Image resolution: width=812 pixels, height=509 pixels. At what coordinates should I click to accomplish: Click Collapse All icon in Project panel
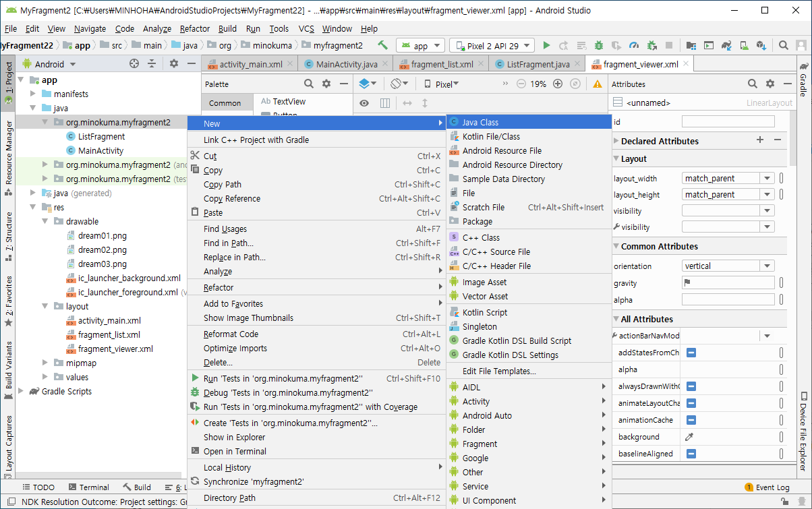click(152, 64)
